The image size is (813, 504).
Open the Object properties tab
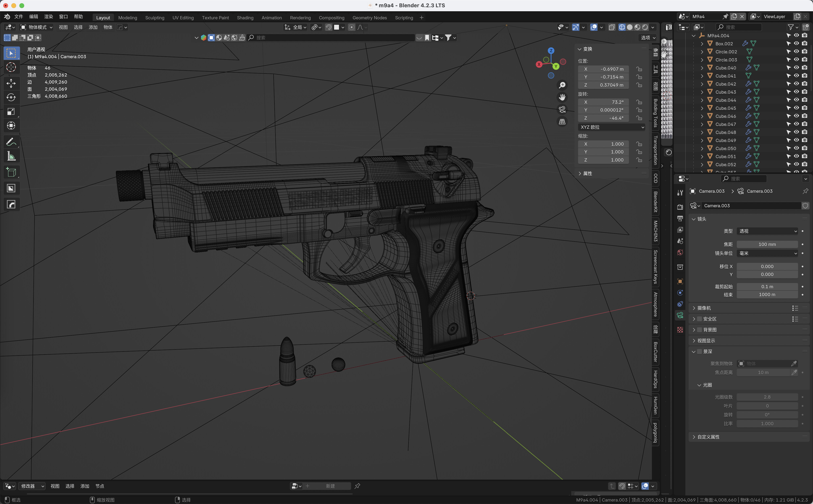[x=680, y=281]
